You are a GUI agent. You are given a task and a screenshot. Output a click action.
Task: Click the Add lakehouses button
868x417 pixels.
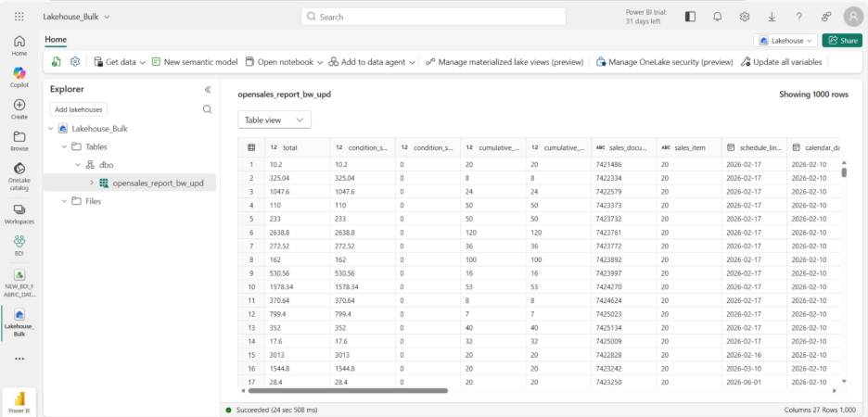click(x=78, y=109)
